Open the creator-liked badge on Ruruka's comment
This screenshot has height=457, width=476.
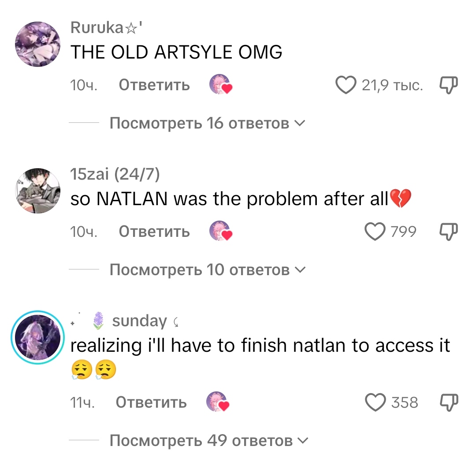pyautogui.click(x=221, y=84)
